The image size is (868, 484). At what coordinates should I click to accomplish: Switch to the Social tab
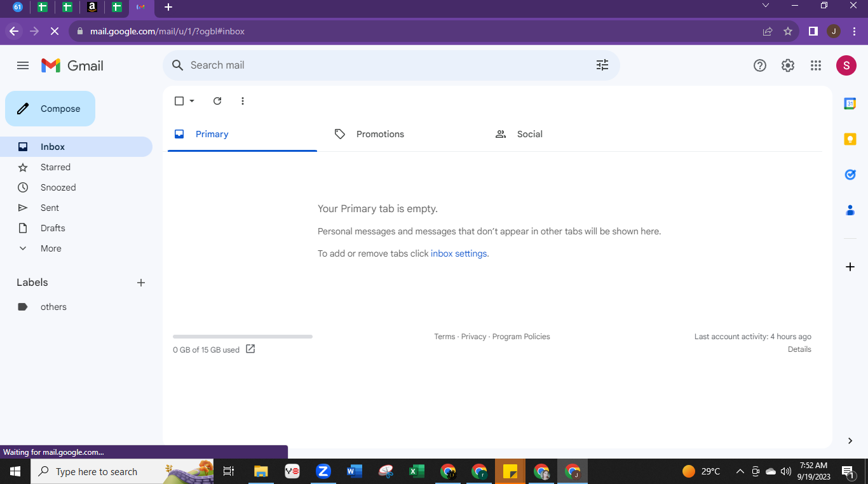(x=564, y=134)
